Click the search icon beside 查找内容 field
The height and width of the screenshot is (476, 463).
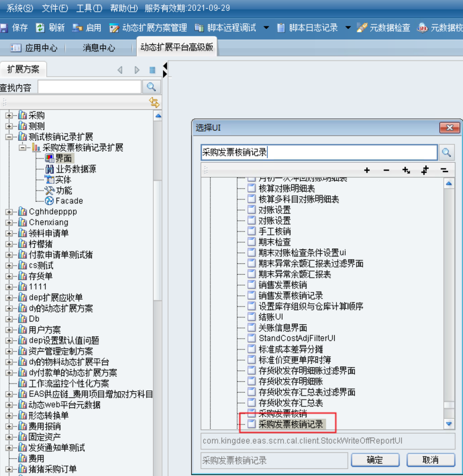(151, 87)
